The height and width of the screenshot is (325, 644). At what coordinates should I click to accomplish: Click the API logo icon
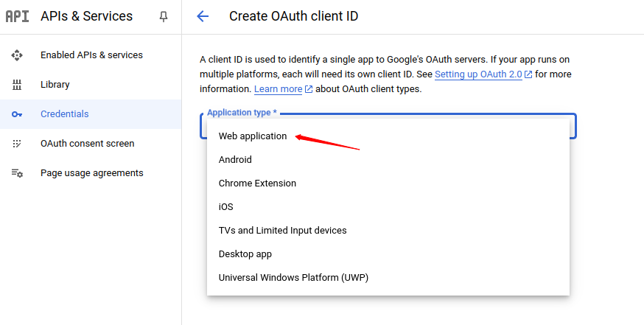coord(17,16)
